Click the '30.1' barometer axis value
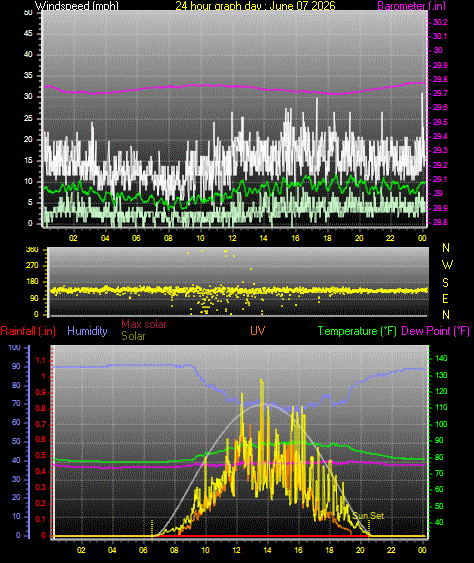474x563 pixels. coord(440,36)
